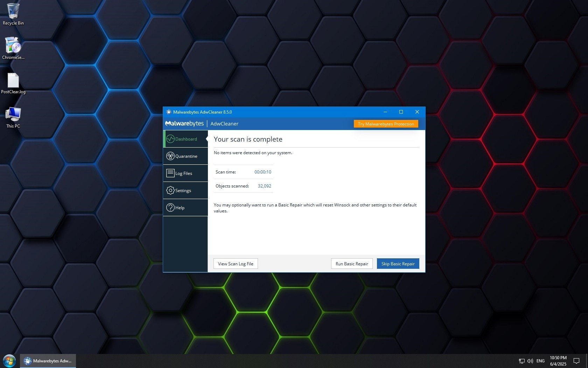The height and width of the screenshot is (368, 588).
Task: Open the notification center icon
Action: click(576, 361)
